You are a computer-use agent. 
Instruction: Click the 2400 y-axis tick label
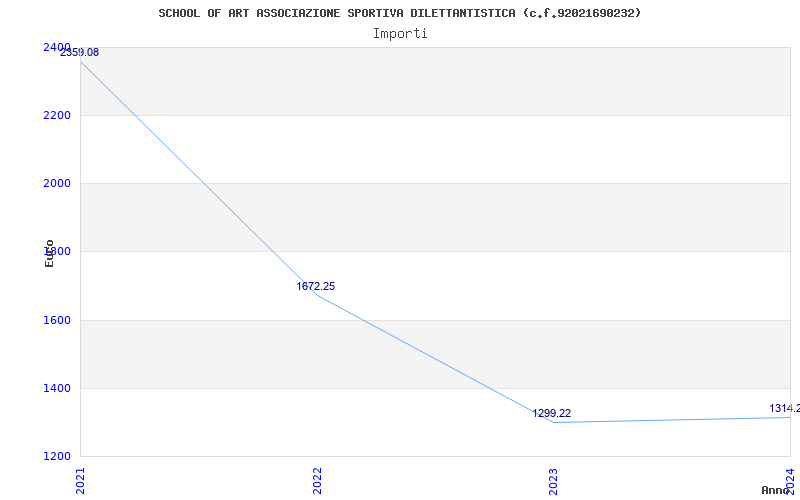[x=57, y=47]
